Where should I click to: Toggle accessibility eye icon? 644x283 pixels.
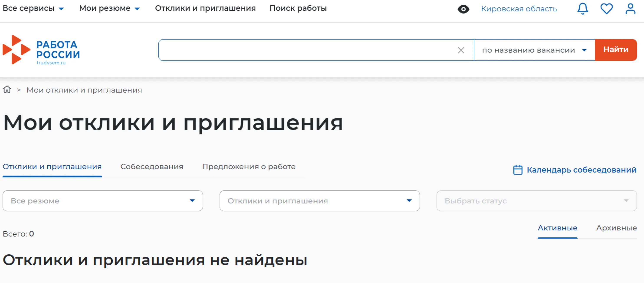point(463,9)
